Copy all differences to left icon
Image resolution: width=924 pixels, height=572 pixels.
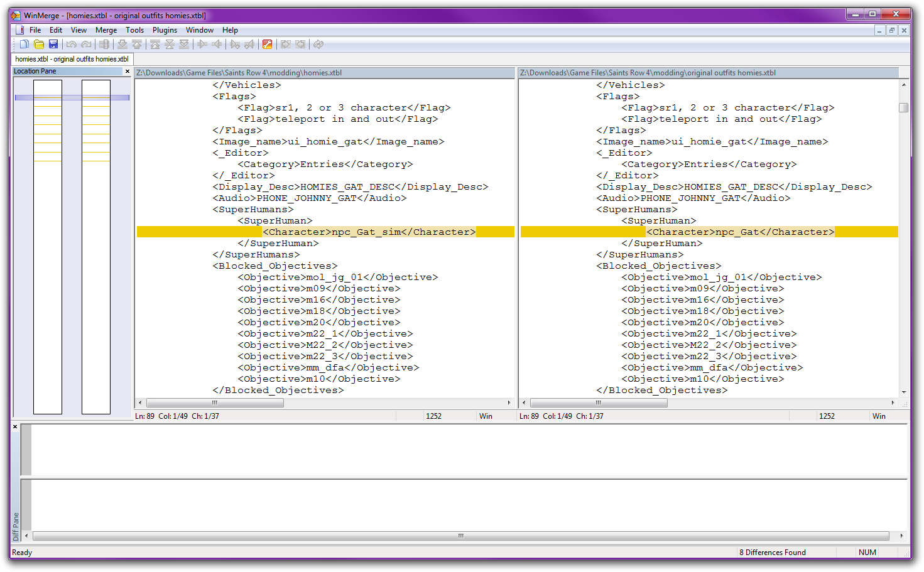coord(300,44)
